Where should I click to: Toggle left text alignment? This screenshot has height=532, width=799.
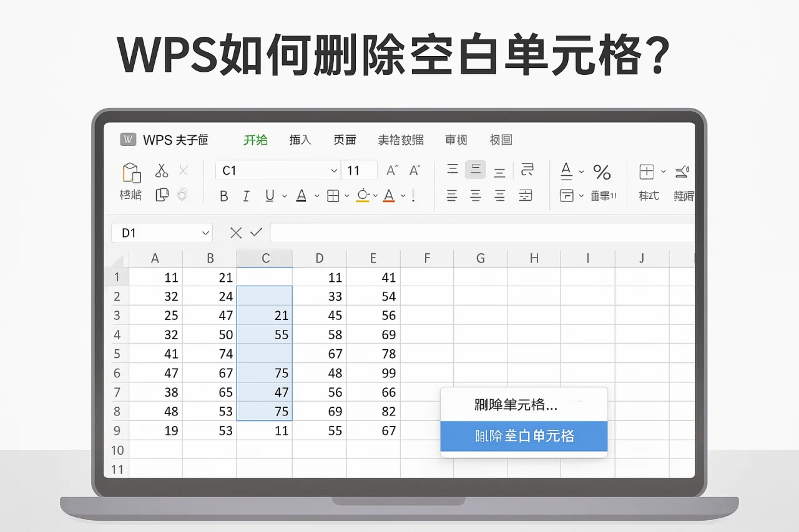453,195
